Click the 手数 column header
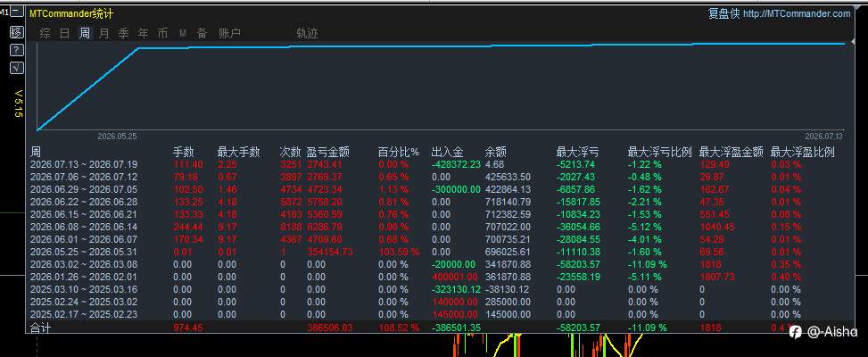The width and height of the screenshot is (868, 357). click(184, 153)
